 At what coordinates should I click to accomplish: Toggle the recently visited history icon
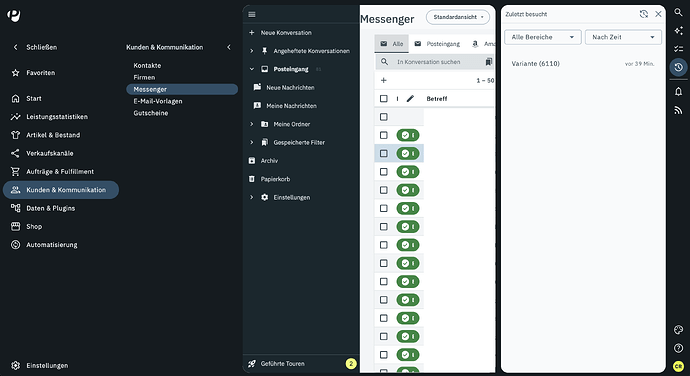[x=678, y=67]
